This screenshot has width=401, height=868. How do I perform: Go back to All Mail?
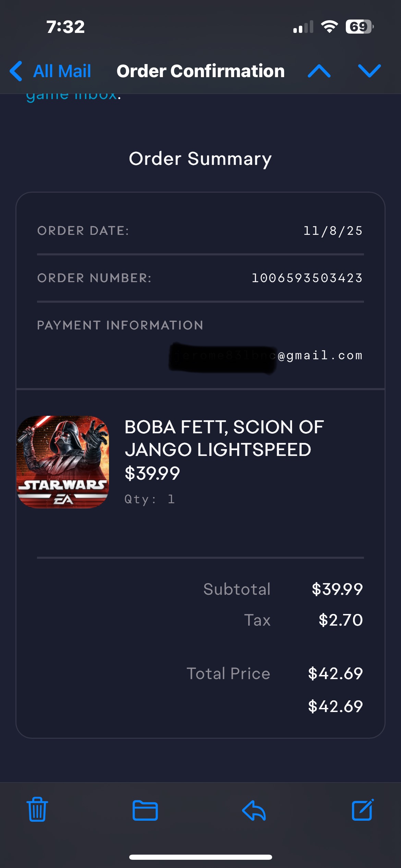click(x=62, y=71)
